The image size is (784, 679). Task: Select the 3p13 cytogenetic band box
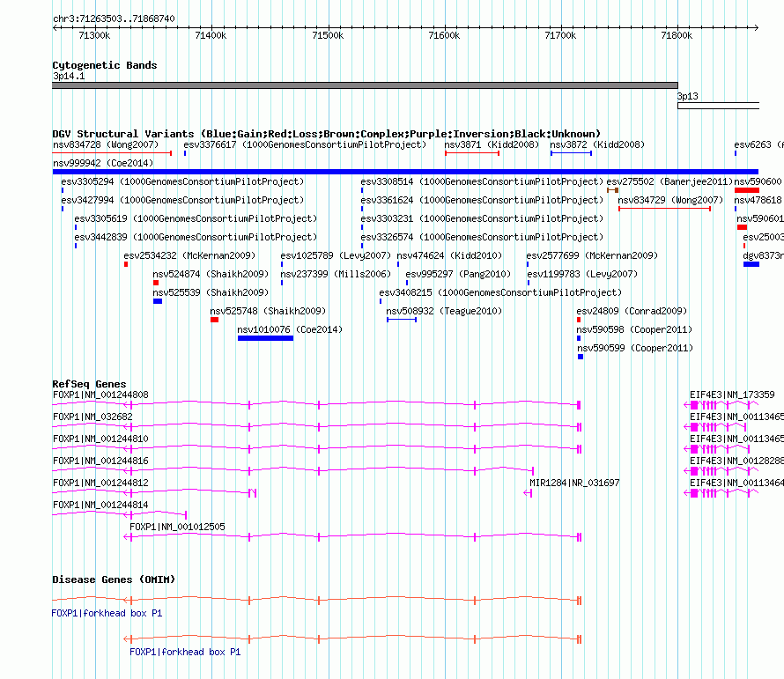[719, 106]
